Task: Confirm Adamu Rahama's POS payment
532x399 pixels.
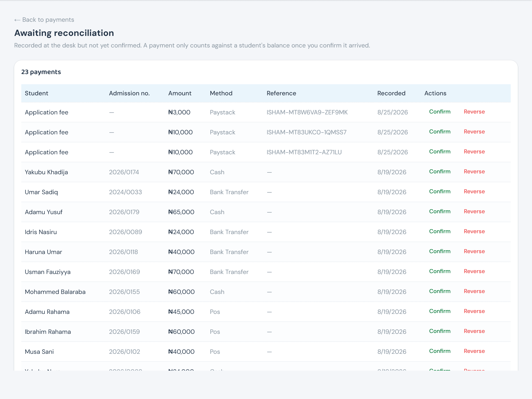Action: (x=440, y=311)
